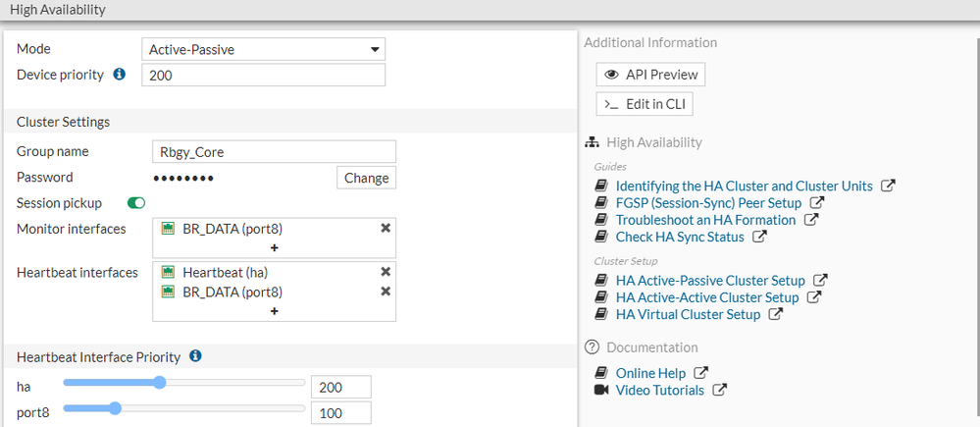Open Video Tutorials link
980x427 pixels.
(x=659, y=390)
